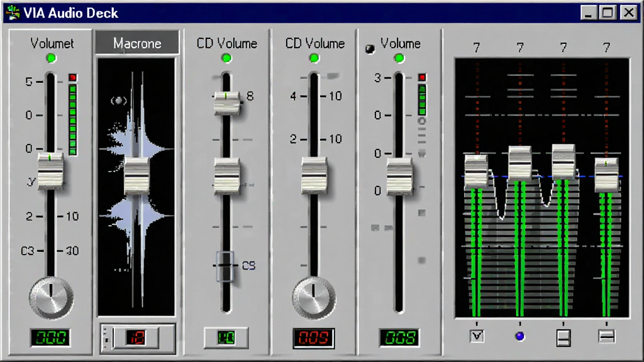This screenshot has width=644, height=362.
Task: Click the green display under first CD Volume
Action: tap(226, 337)
